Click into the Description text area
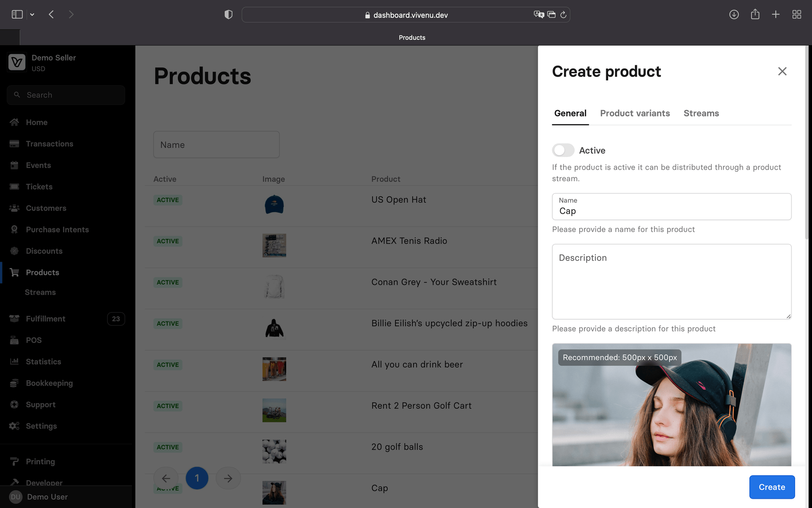 click(x=672, y=282)
